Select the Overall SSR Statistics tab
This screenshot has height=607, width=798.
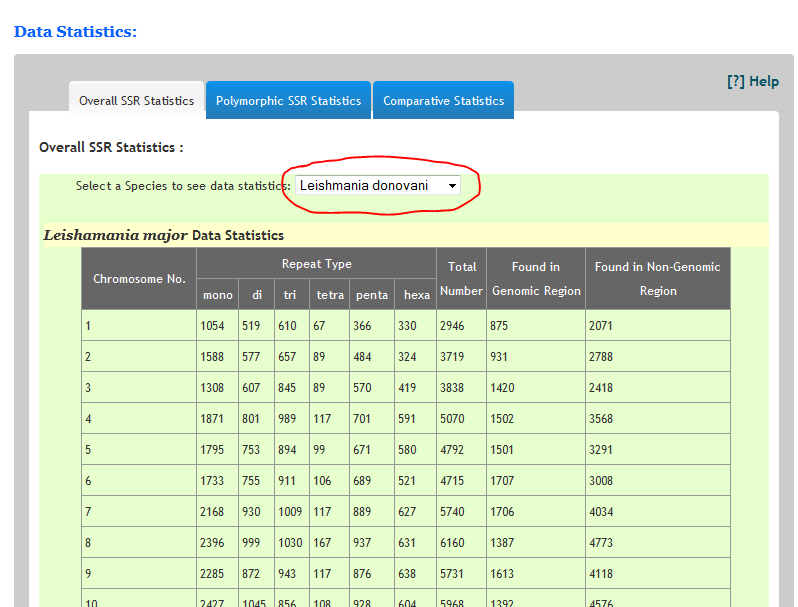pos(137,101)
